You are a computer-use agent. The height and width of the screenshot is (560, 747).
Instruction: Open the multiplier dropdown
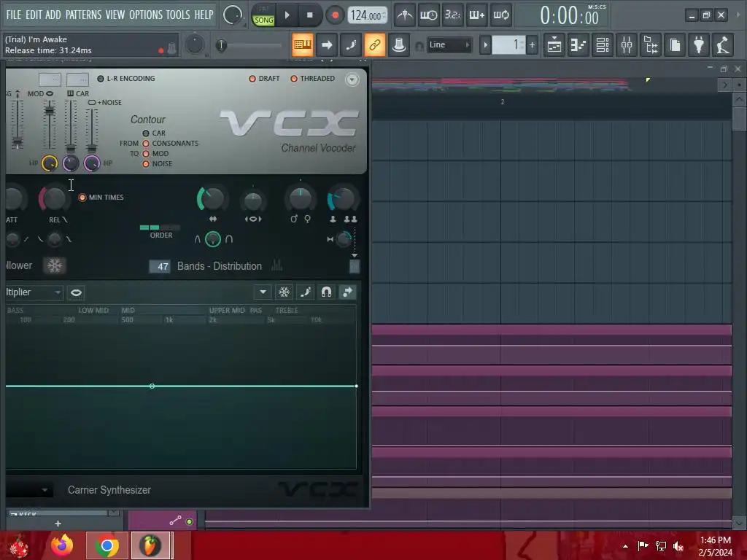tap(34, 292)
